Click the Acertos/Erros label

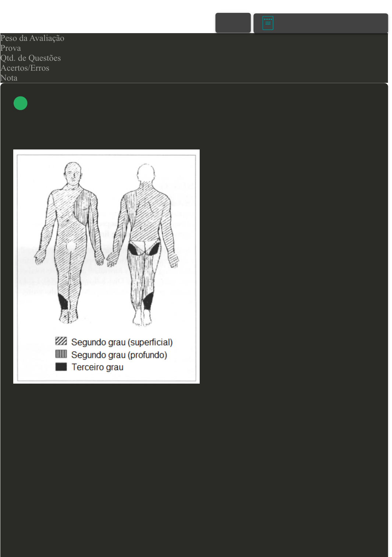click(x=25, y=68)
